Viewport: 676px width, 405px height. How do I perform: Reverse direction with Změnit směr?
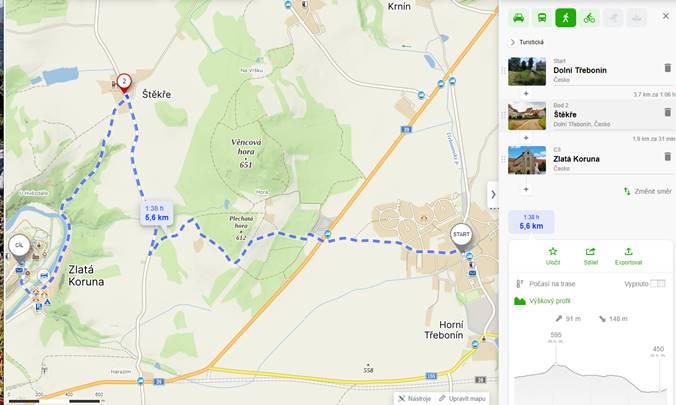tap(648, 191)
